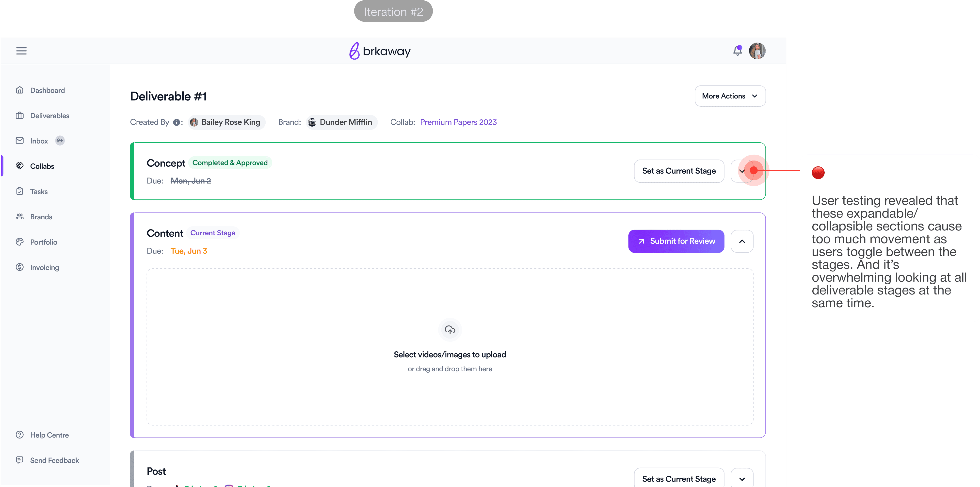980x487 pixels.
Task: Open the notifications bell
Action: (737, 51)
